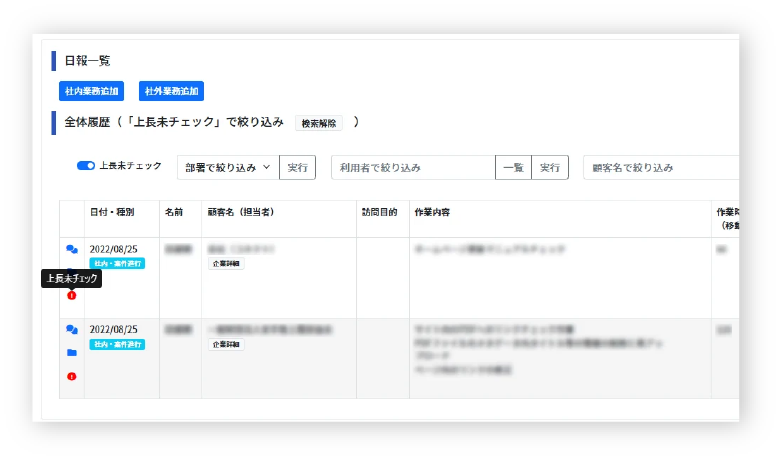Click the 顧客名で絞り込み input field

click(x=660, y=168)
